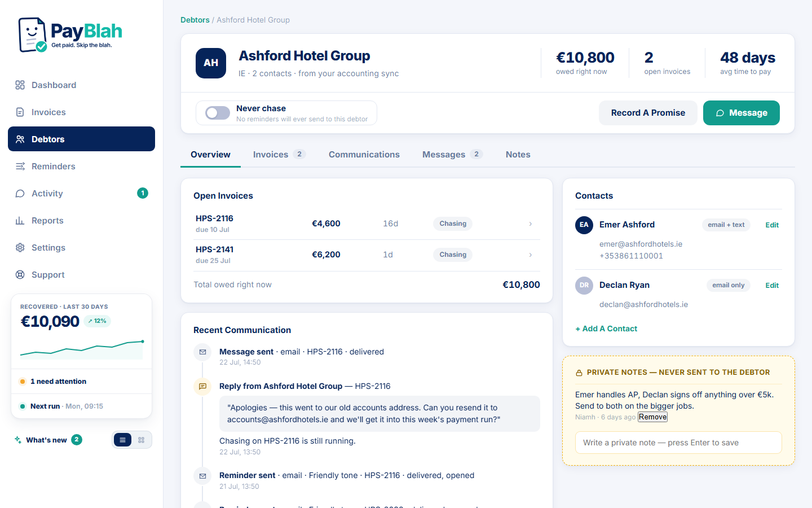This screenshot has width=812, height=508.
Task: Click the reply bubble icon for Ashford reply
Action: [202, 387]
